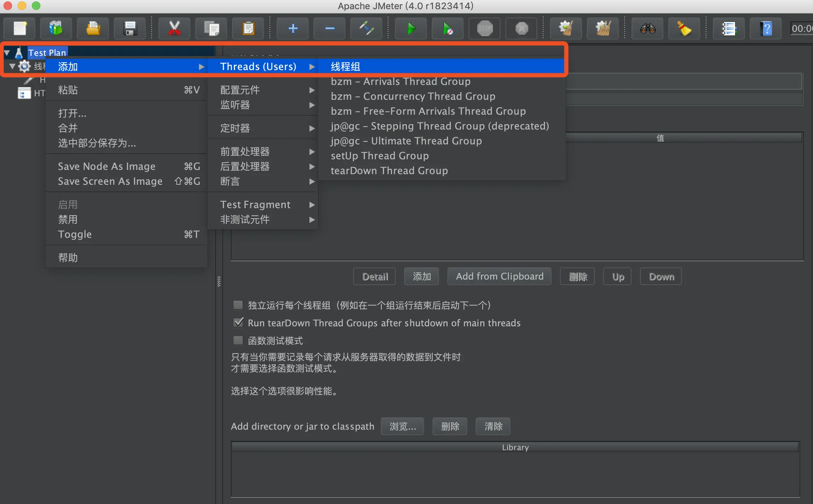Open the Templates toolbar icon

pyautogui.click(x=56, y=28)
